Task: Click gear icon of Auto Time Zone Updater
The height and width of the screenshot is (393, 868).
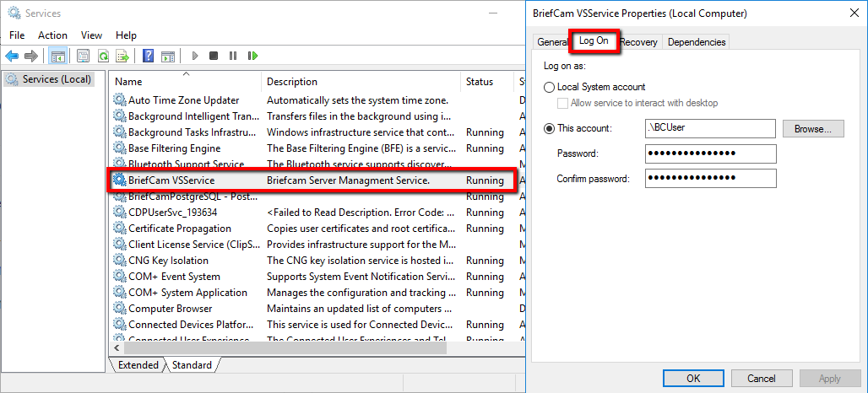Action: click(120, 100)
